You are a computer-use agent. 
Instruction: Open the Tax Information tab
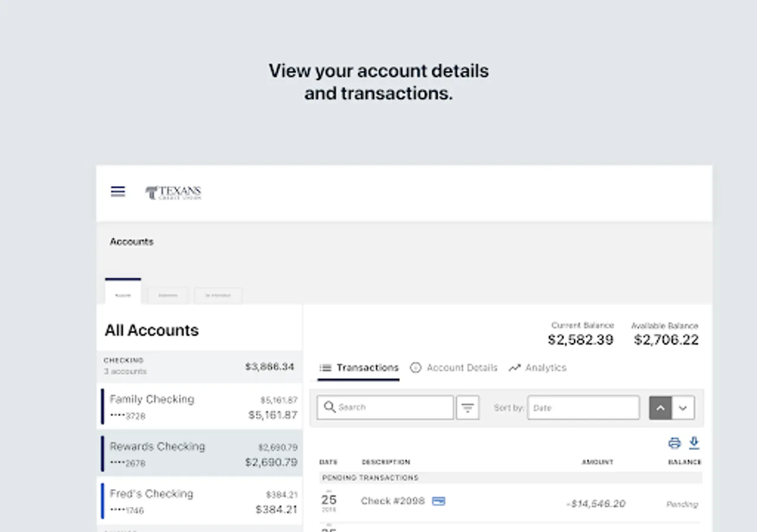coord(218,296)
